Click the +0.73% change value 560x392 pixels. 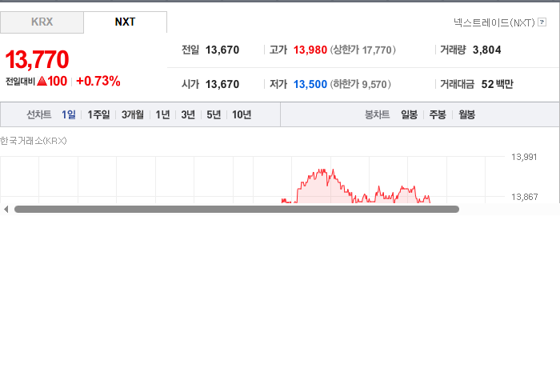tap(98, 81)
